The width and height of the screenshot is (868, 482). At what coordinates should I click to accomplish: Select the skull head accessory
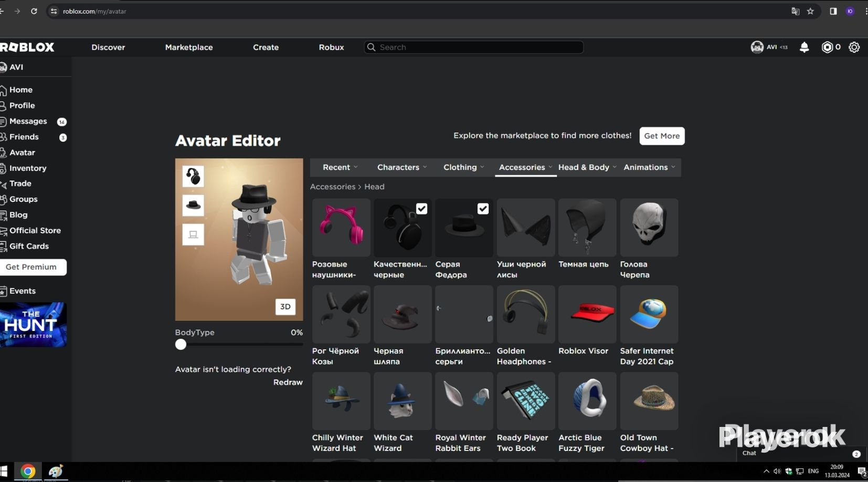coord(649,228)
